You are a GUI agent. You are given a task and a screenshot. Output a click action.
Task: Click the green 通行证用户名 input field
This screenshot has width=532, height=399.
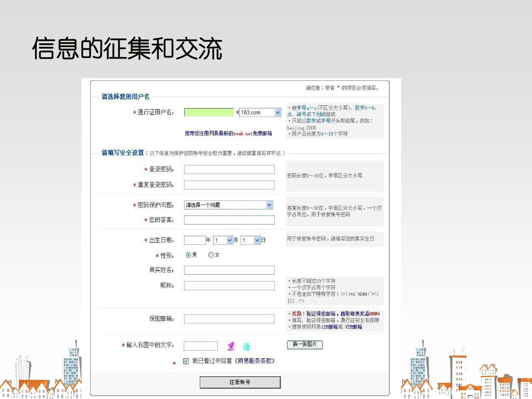209,112
